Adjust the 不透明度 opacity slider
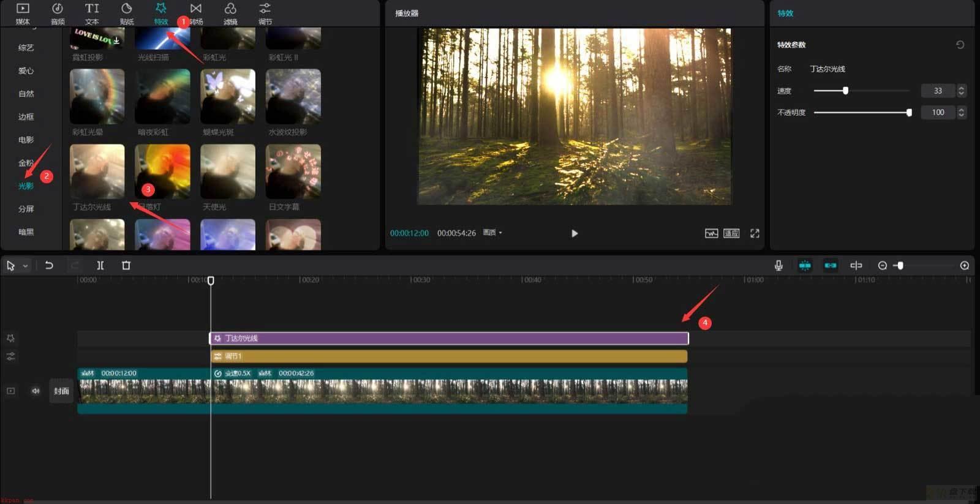The image size is (980, 504). (x=909, y=113)
